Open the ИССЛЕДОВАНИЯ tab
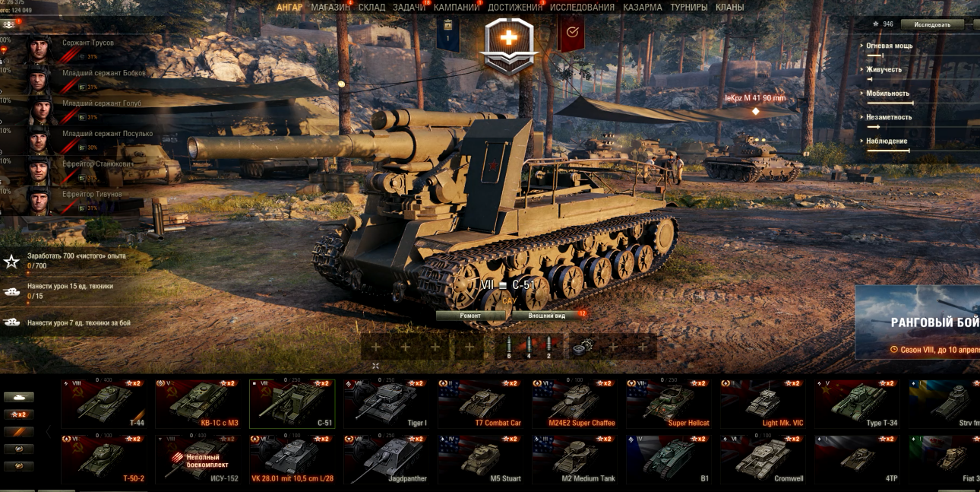Screen dimensions: 980x492 point(582,8)
